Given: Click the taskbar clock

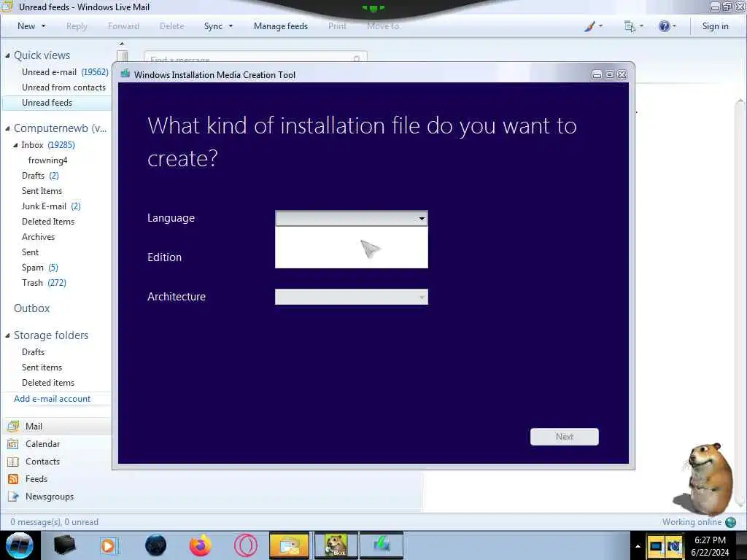Looking at the screenshot, I should pos(710,546).
